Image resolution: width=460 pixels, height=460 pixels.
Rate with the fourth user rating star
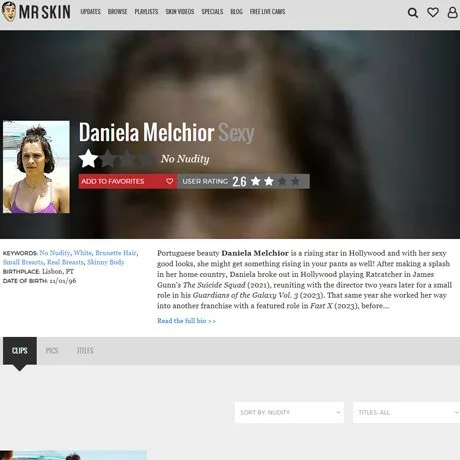click(295, 181)
